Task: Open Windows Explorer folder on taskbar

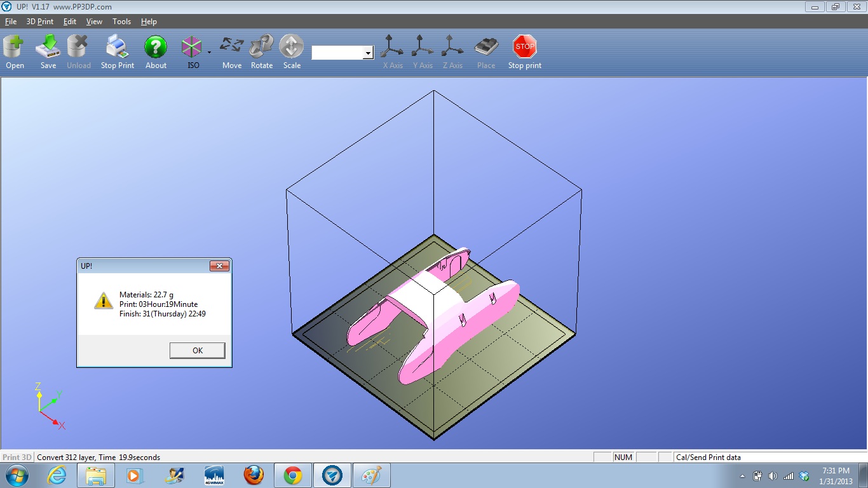Action: pyautogui.click(x=96, y=475)
